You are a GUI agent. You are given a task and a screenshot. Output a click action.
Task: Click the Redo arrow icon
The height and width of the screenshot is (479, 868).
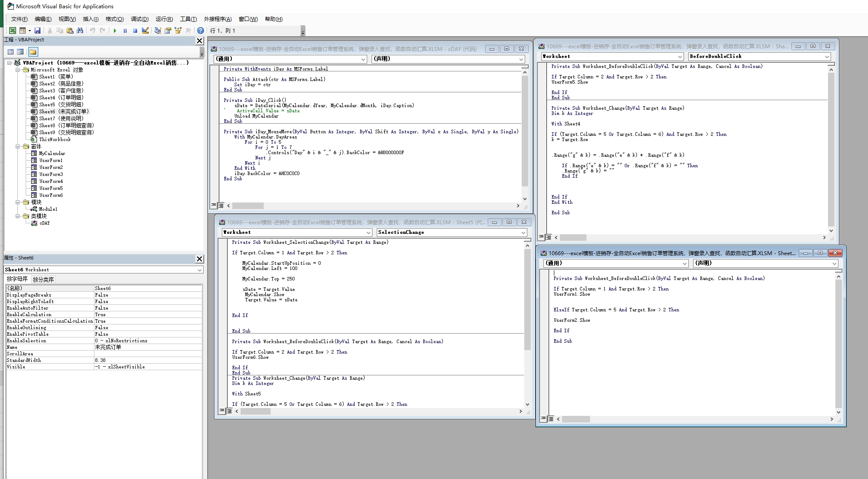point(102,30)
